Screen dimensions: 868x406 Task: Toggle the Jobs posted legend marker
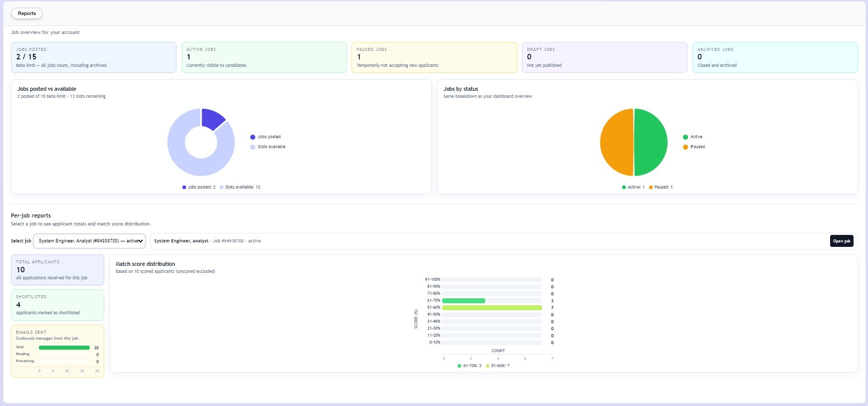253,137
